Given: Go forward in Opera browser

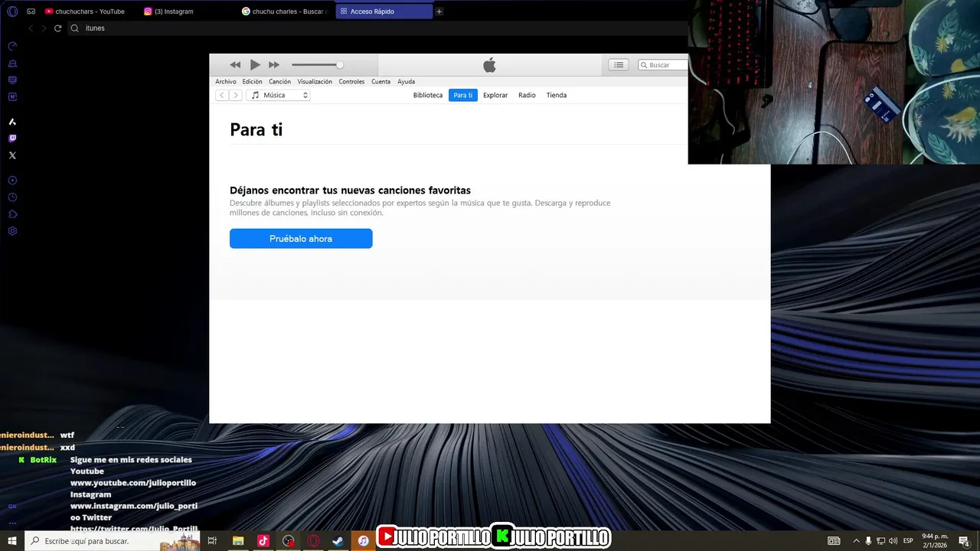Looking at the screenshot, I should point(44,28).
